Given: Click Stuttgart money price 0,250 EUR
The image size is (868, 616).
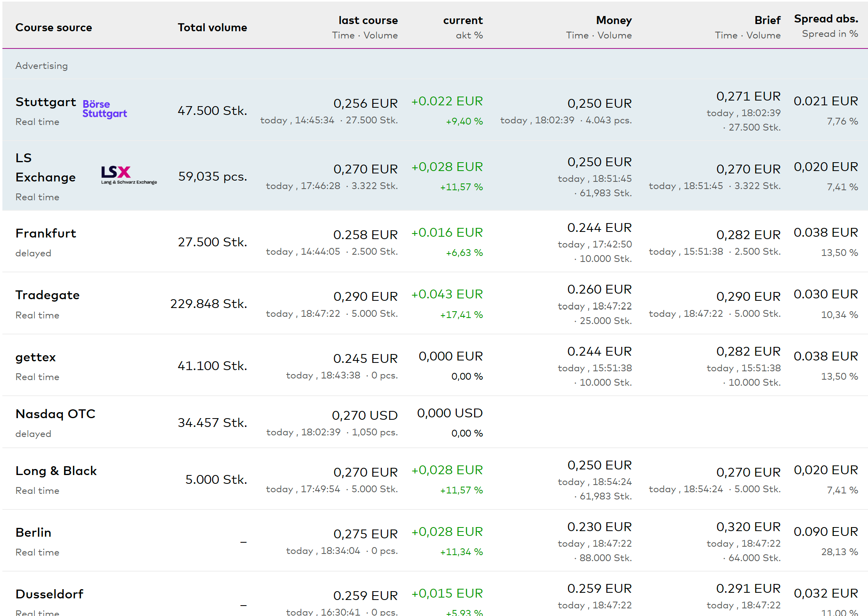Looking at the screenshot, I should (x=600, y=103).
